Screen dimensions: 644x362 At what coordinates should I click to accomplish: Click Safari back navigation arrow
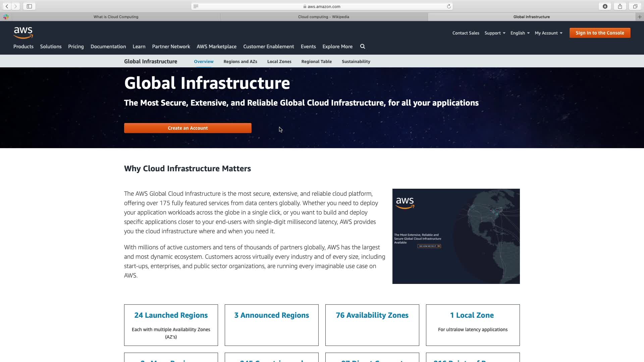[7, 6]
